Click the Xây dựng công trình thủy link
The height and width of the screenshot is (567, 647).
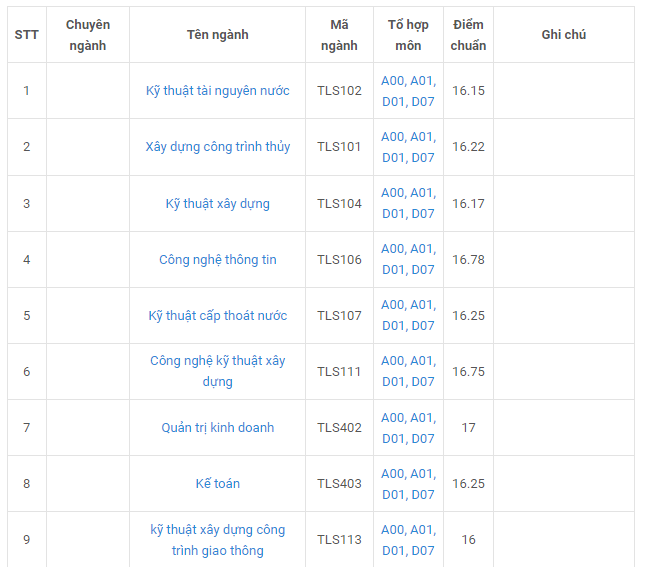(x=217, y=147)
